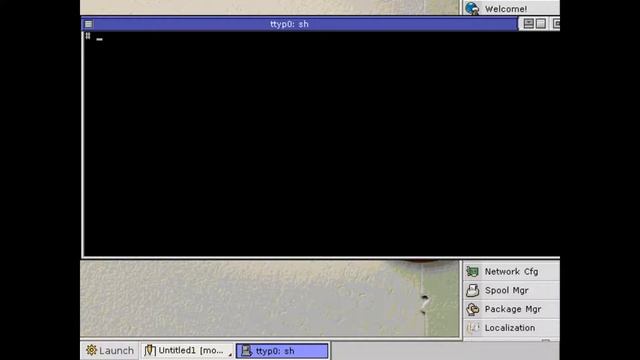This screenshot has width=640, height=360.
Task: Click inside the terminal at the # prompt
Action: (88, 36)
